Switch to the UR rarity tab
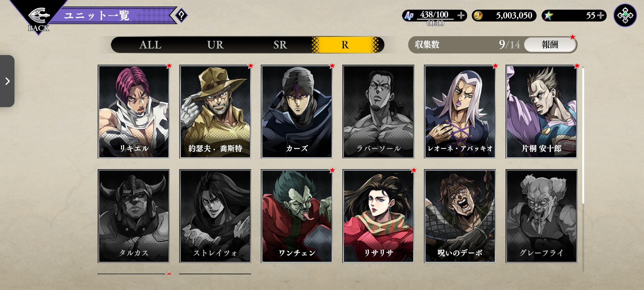Screen dimensions: 644x290 tap(215, 45)
